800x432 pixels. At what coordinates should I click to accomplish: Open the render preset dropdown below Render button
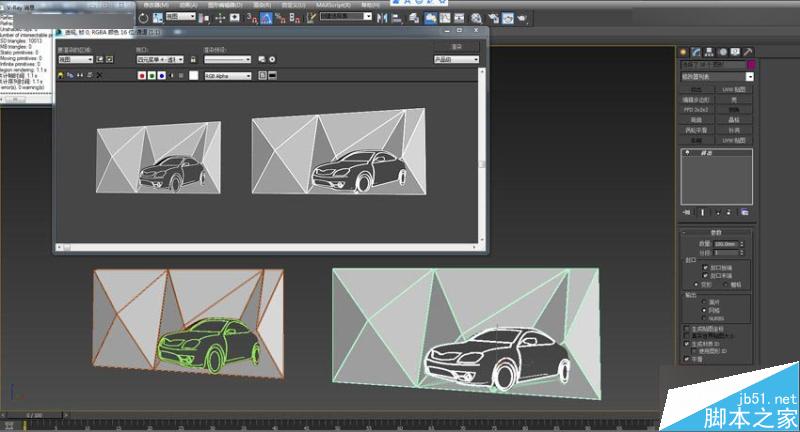[x=456, y=59]
